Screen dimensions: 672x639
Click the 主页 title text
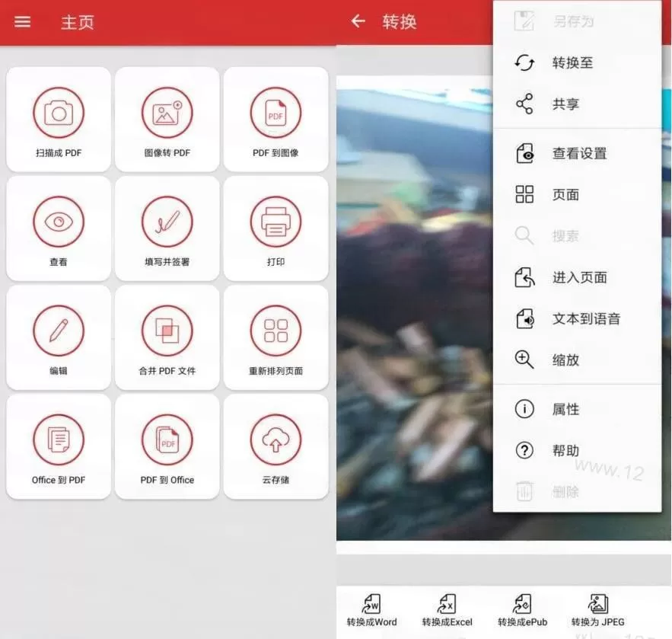coord(77,22)
